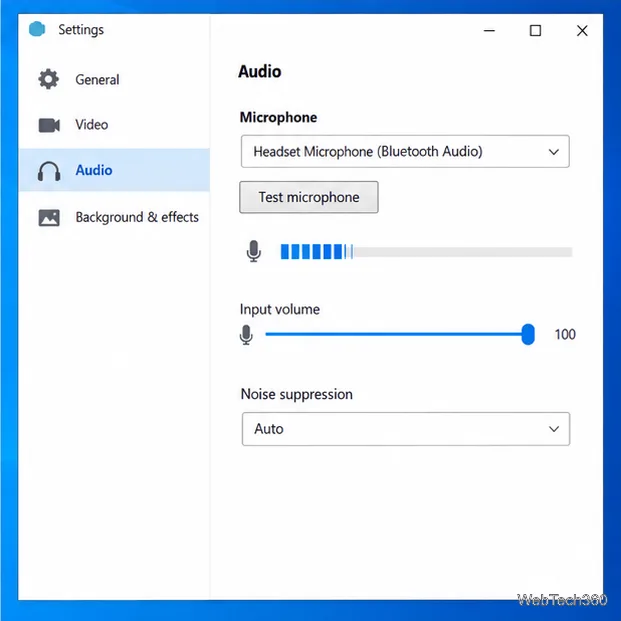This screenshot has height=621, width=621.
Task: Click the General gear icon
Action: (48, 79)
